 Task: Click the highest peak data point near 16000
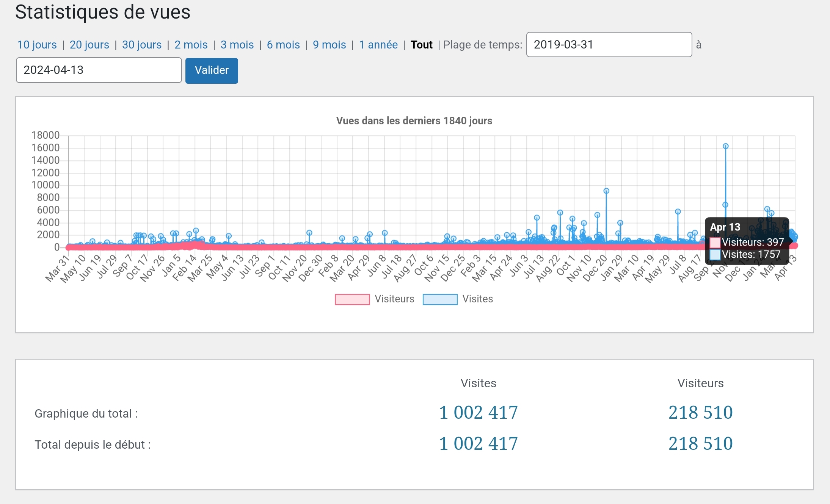point(725,146)
